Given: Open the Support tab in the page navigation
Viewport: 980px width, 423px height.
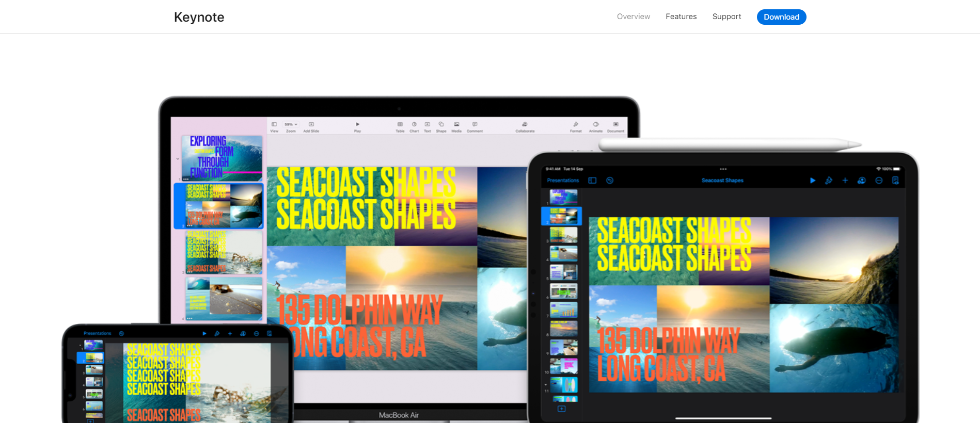Looking at the screenshot, I should click(x=726, y=17).
